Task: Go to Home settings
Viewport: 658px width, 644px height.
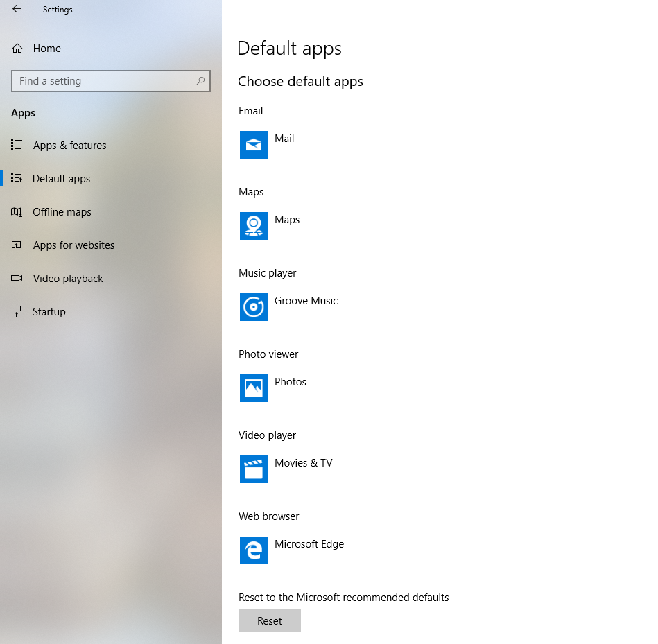Action: [111, 49]
